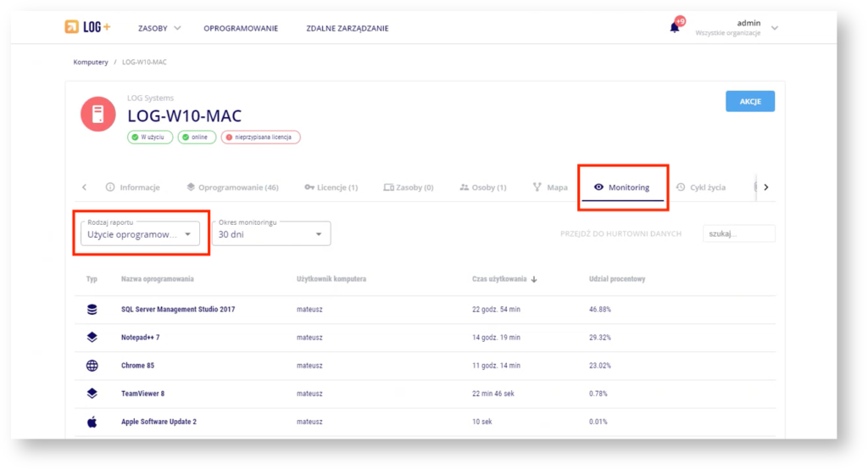Sort by Użytkownik komputera column
The width and height of the screenshot is (868, 470).
[331, 279]
